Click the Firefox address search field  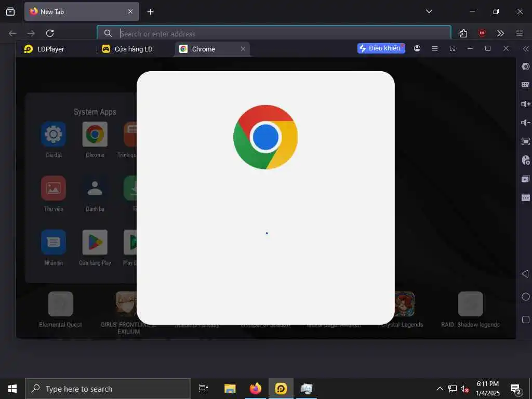(274, 33)
